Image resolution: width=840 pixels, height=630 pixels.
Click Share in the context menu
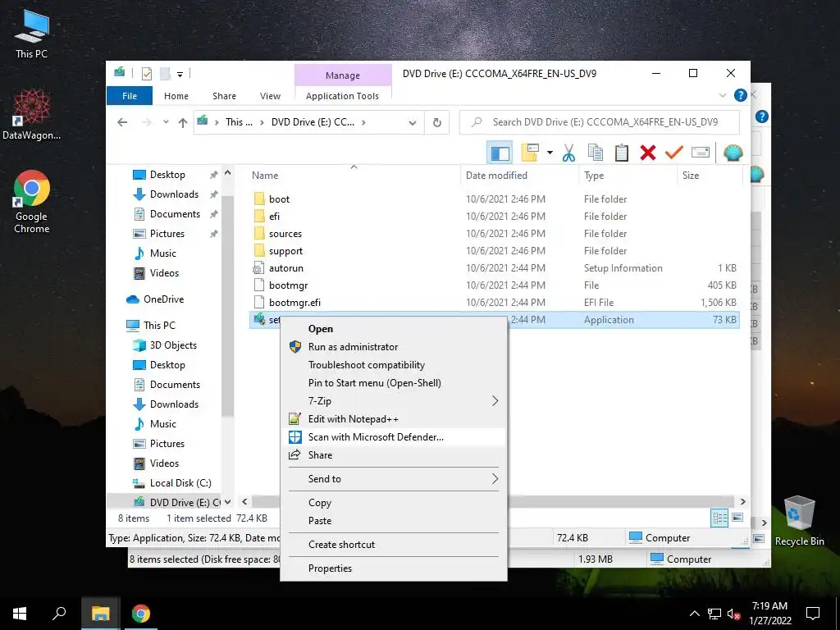point(394,454)
